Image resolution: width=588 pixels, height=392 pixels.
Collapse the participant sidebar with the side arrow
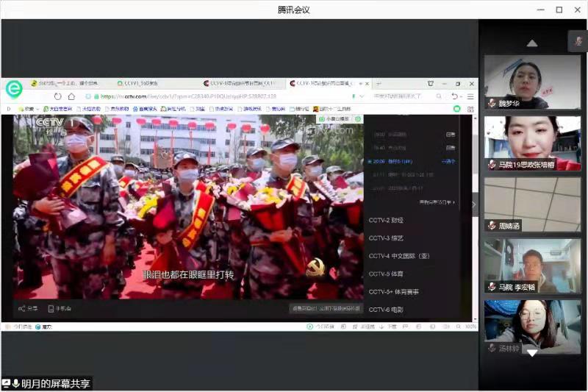474,204
